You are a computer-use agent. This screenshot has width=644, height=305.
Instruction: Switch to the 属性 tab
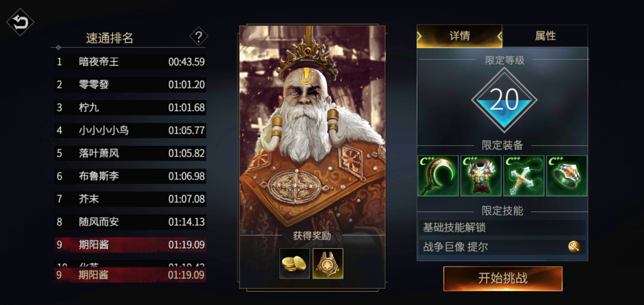coord(545,36)
